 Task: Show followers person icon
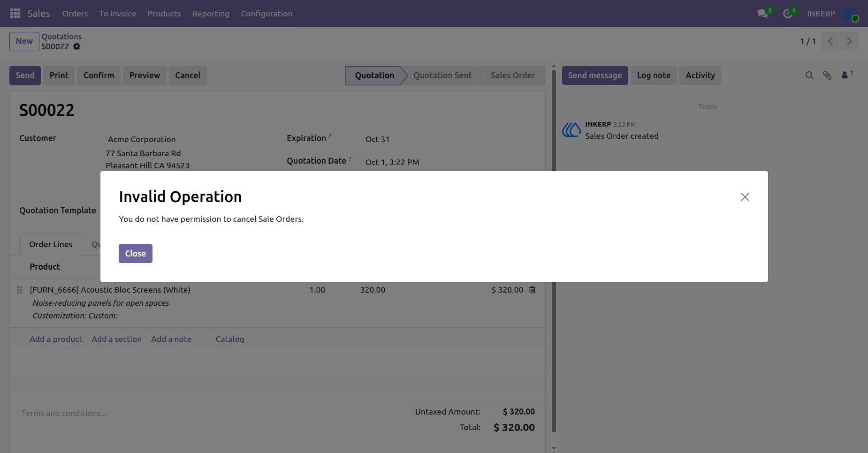(x=847, y=75)
